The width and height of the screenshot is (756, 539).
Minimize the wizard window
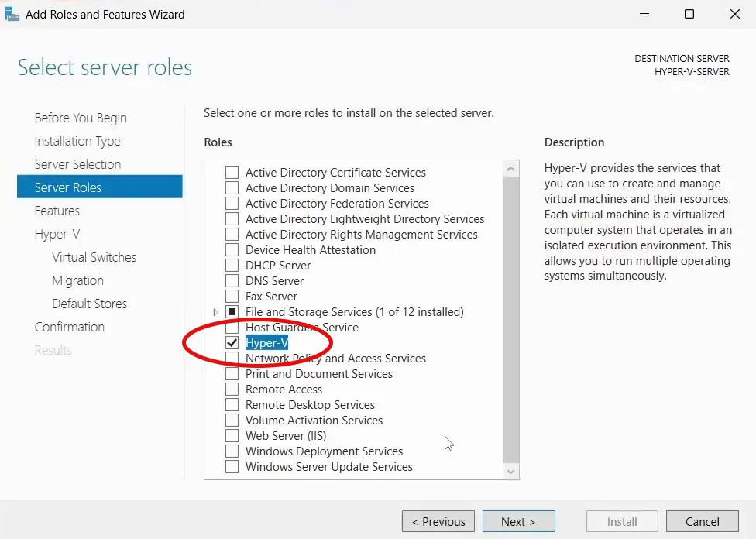click(x=644, y=14)
